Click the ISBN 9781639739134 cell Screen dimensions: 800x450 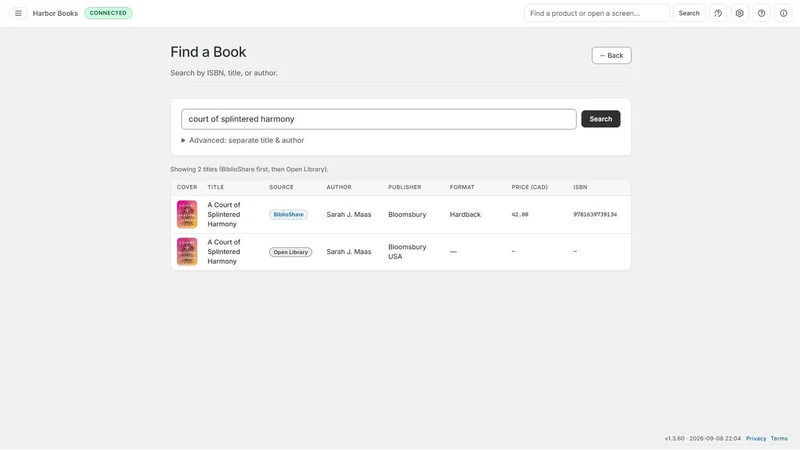[x=595, y=215]
